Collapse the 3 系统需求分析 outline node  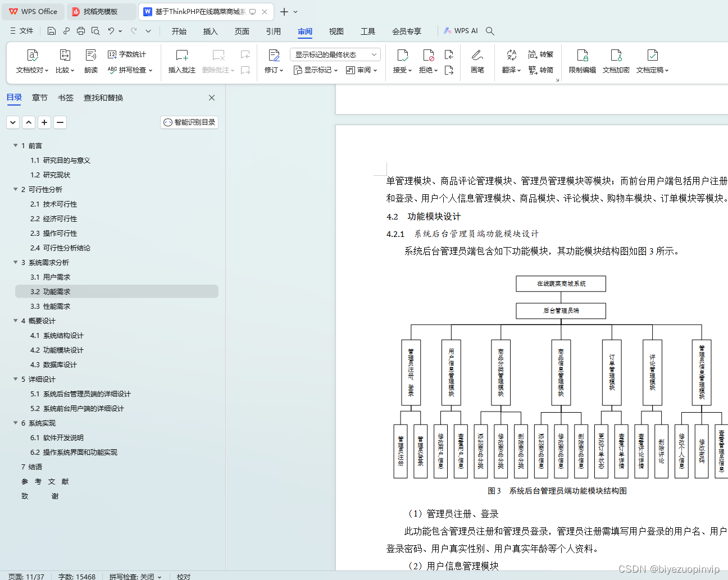(x=15, y=262)
